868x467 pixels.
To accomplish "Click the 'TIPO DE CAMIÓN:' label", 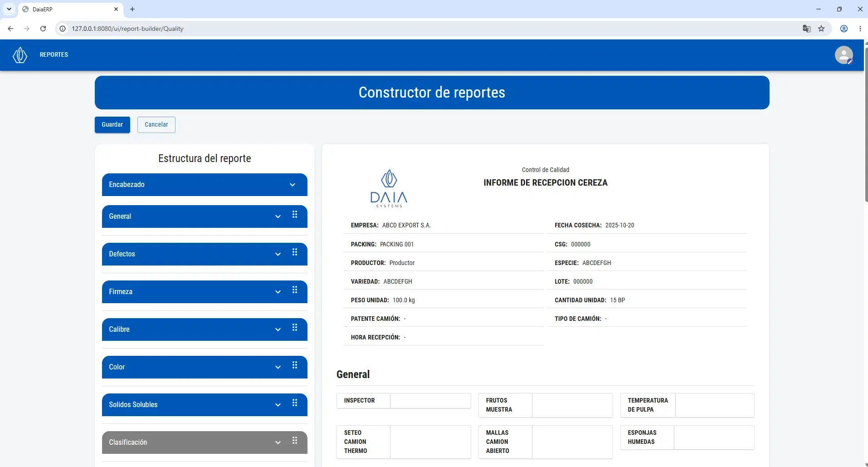I will coord(578,319).
